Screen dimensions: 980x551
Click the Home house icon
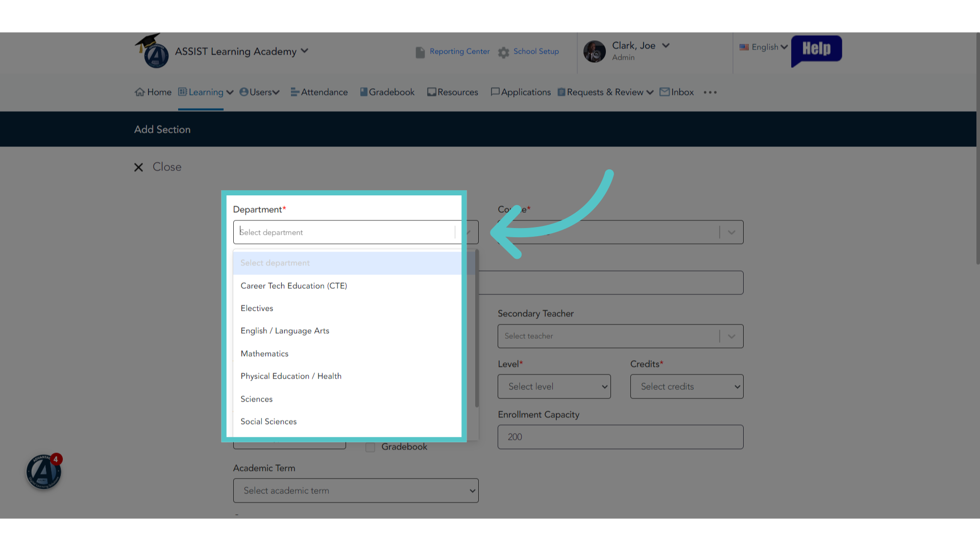click(139, 92)
